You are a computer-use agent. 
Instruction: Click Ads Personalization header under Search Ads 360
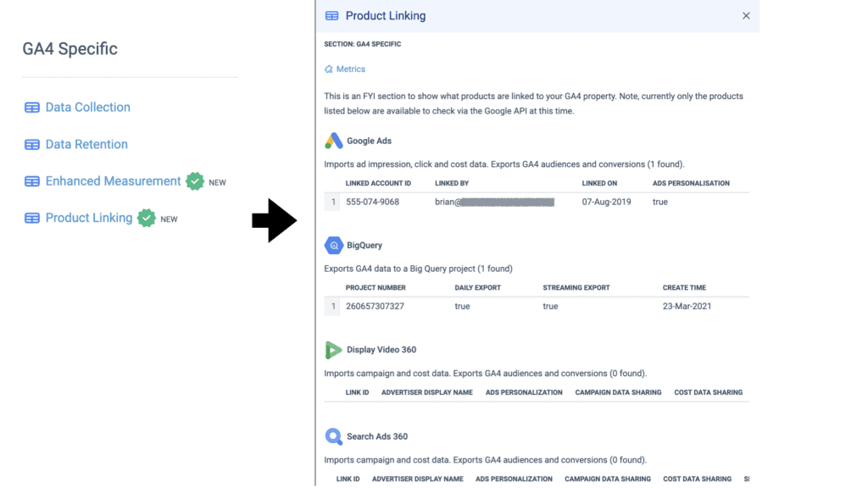[x=514, y=480]
